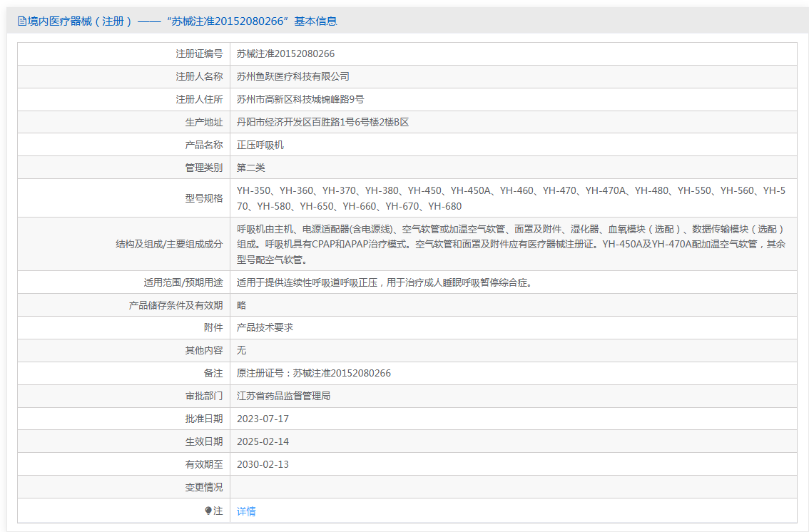
Task: Select the 其他内容 label
Action: click(x=204, y=351)
